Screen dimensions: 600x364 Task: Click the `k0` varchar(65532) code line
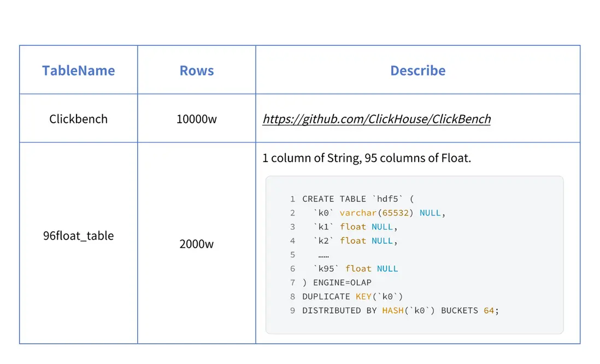[x=377, y=213]
